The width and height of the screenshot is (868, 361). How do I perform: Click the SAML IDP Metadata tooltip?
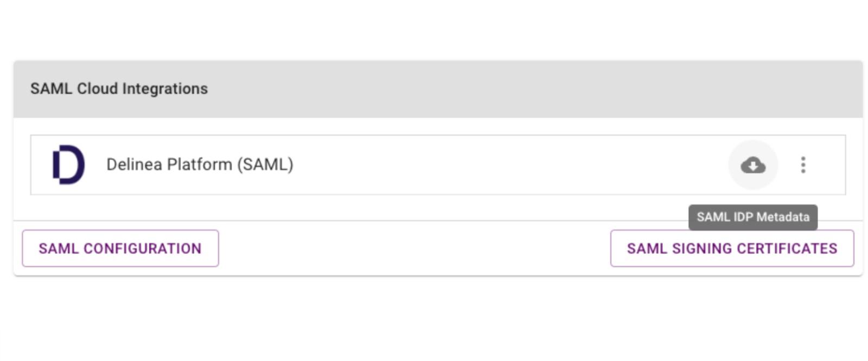point(752,217)
